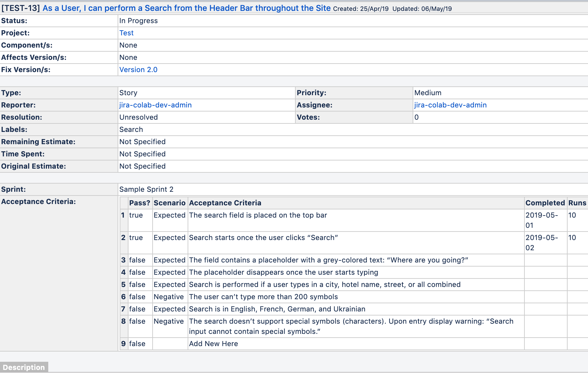Click the Reporter jira-colab-dev-admin link
The image size is (588, 374).
tap(155, 105)
